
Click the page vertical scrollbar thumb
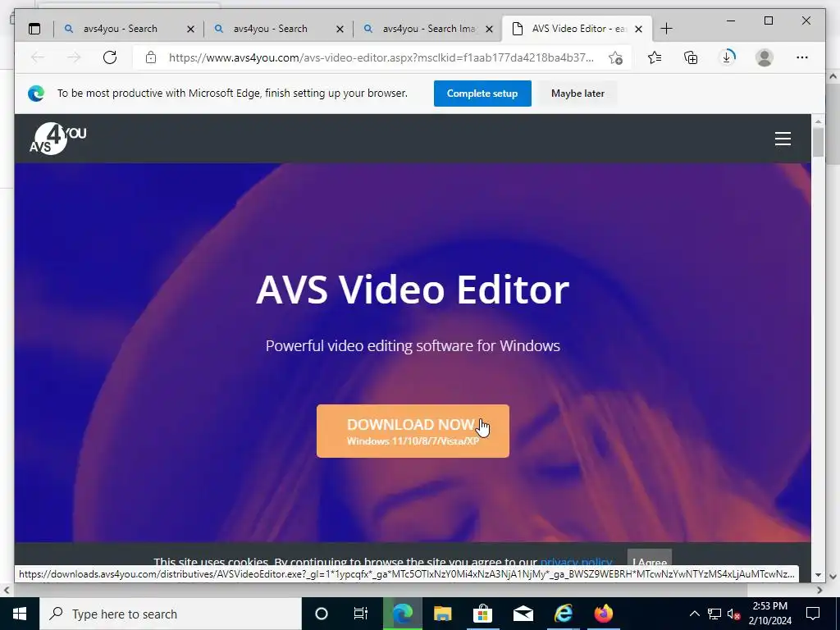click(x=818, y=143)
